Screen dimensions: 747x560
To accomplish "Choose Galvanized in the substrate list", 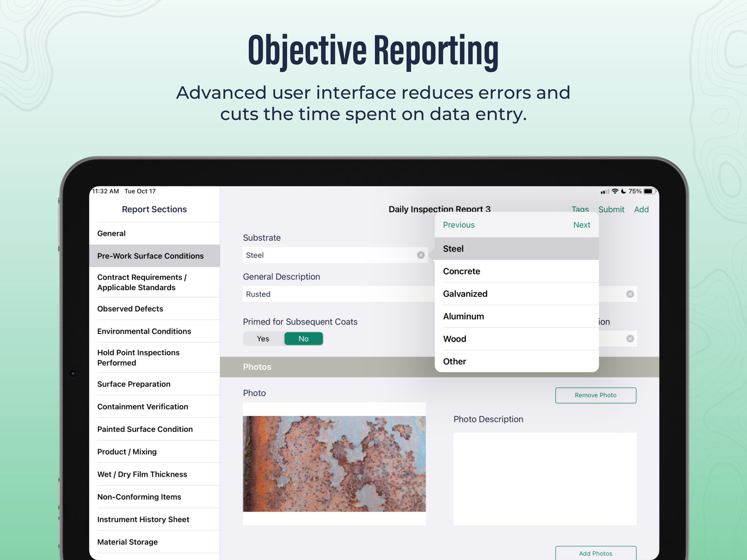I will (517, 294).
